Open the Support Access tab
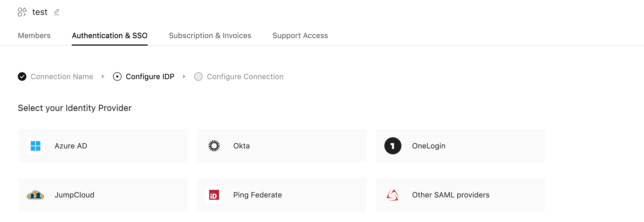The height and width of the screenshot is (222, 644). click(x=300, y=35)
